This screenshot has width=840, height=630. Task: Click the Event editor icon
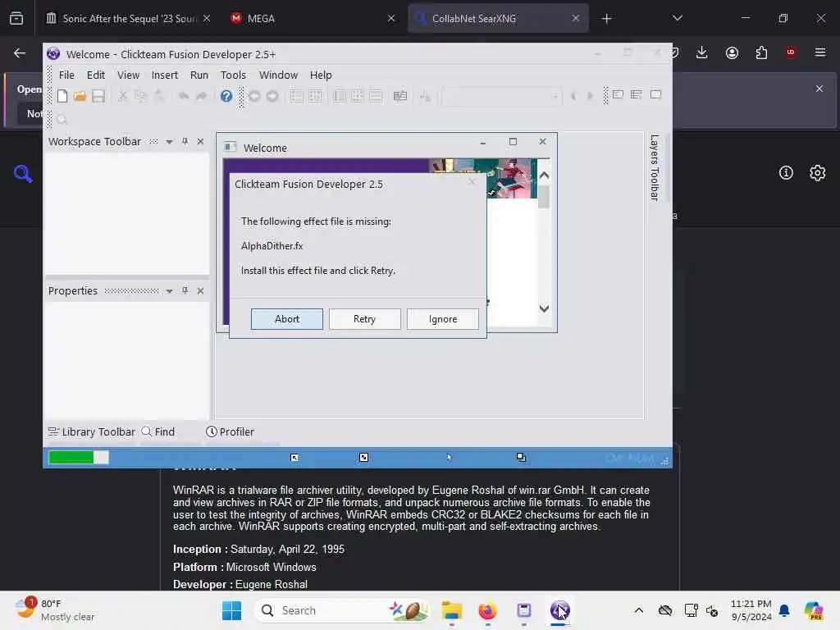358,96
